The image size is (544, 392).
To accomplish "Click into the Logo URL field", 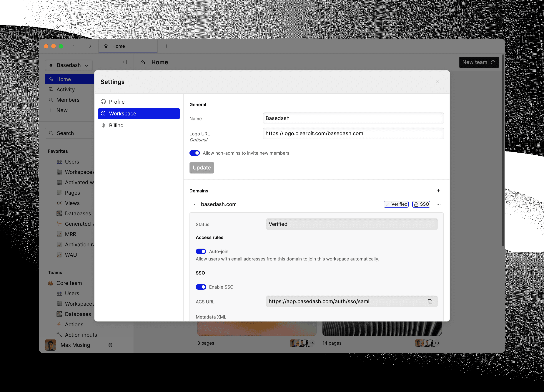I will click(x=353, y=133).
